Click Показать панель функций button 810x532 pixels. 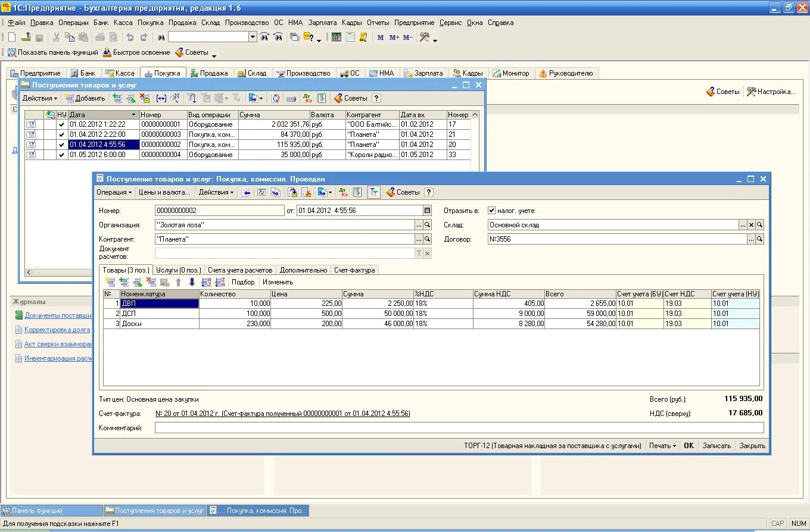(x=52, y=52)
